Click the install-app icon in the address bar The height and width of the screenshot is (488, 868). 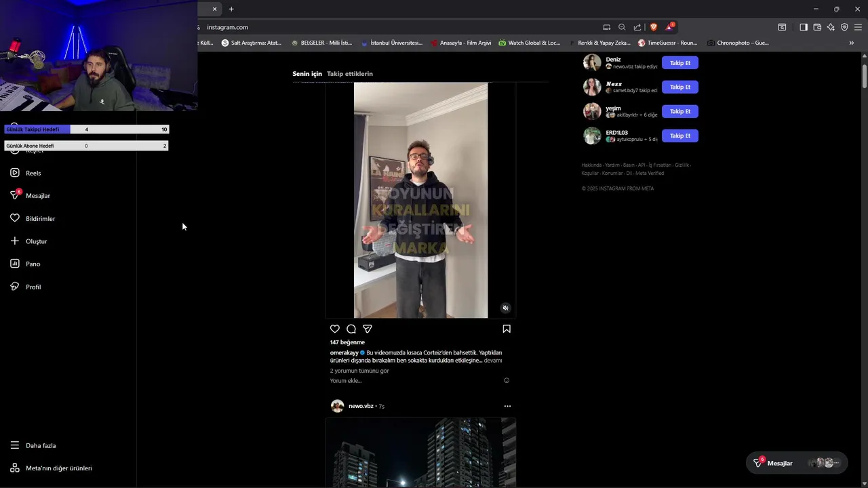point(607,27)
